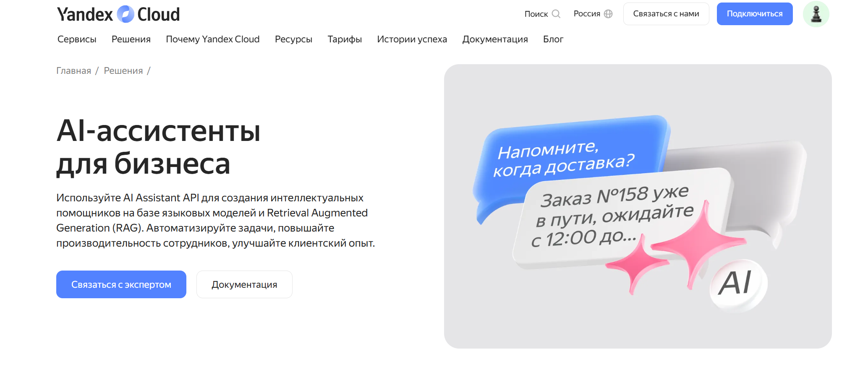868x375 pixels.
Task: Follow the Решения breadcrumb link
Action: tap(123, 70)
